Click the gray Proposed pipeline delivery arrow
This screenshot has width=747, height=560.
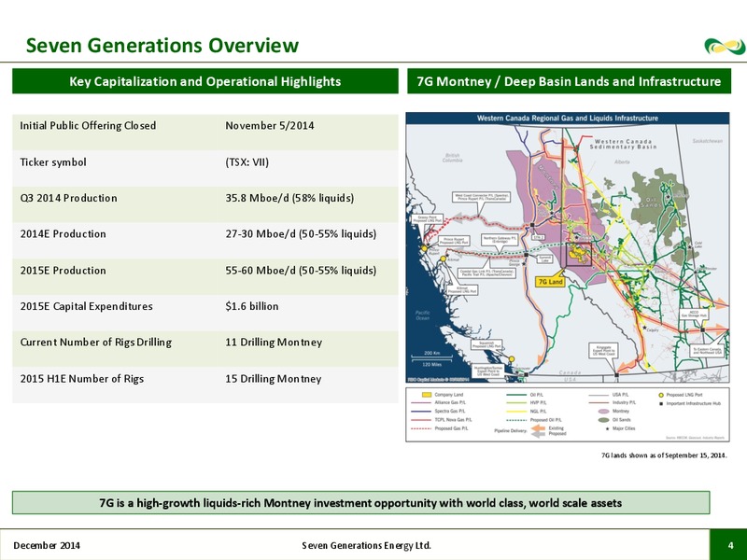tap(538, 434)
